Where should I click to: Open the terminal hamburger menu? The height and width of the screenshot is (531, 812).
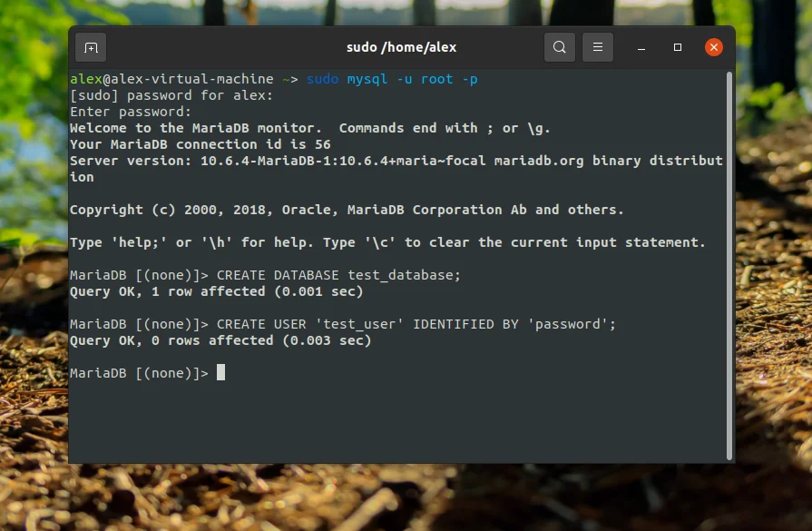click(x=598, y=47)
